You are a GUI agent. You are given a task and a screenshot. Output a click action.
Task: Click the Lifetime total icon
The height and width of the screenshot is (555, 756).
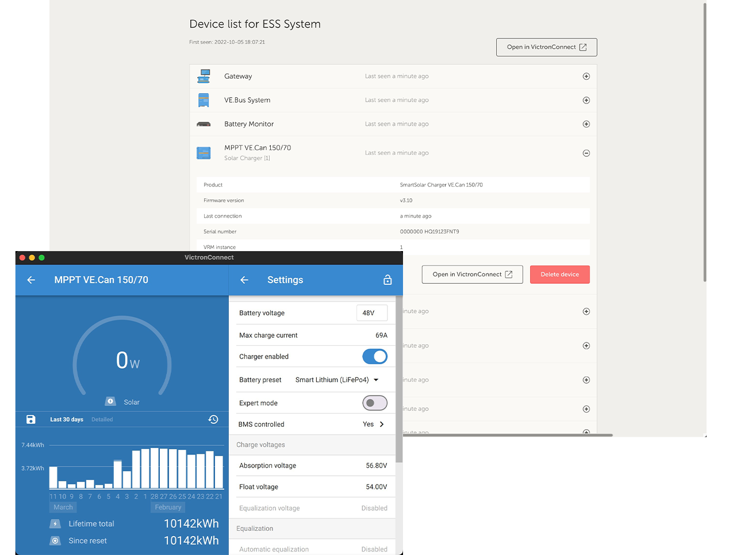pos(55,524)
